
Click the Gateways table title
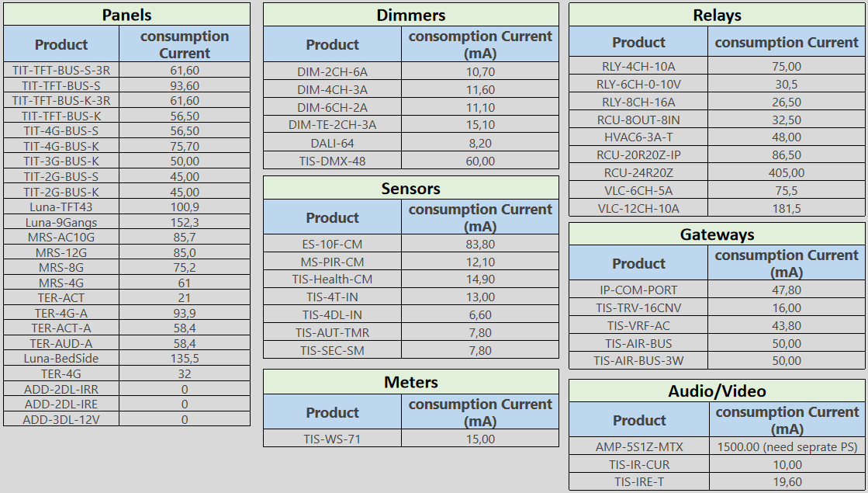coord(717,234)
